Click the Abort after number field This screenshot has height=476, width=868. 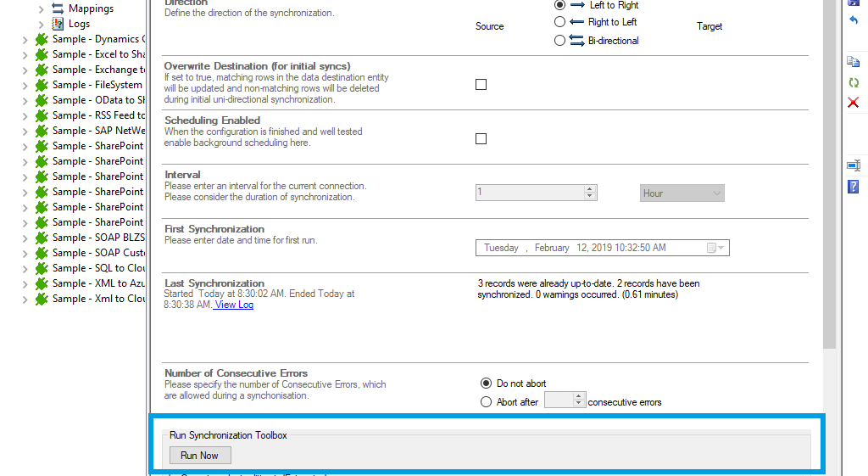point(559,400)
